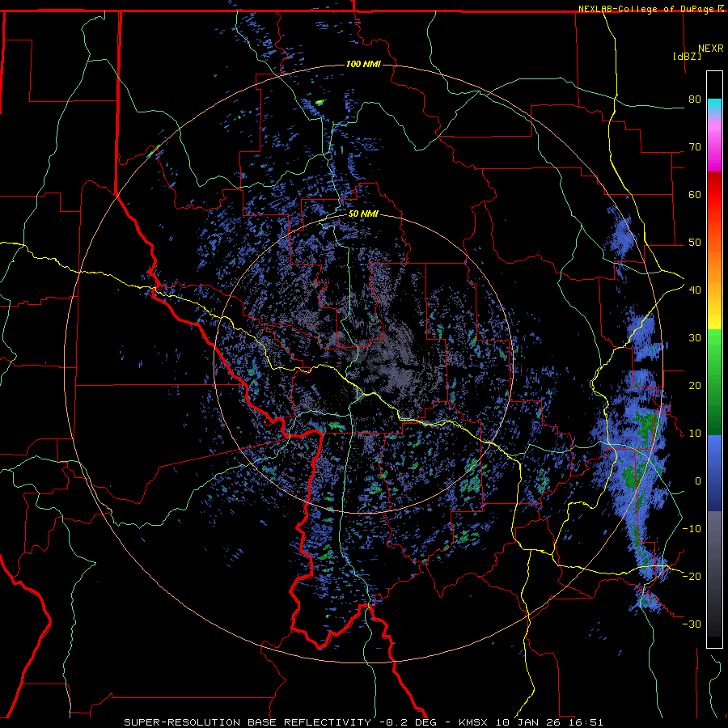Viewport: 728px width, 728px height.
Task: Click the 20 value on the dBZ scale
Action: (x=695, y=386)
